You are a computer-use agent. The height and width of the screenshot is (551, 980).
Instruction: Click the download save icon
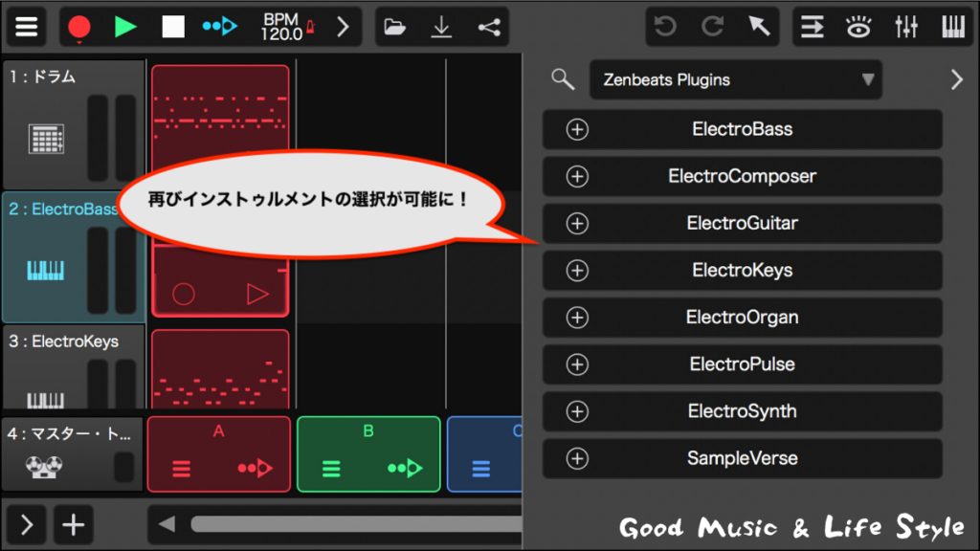coord(441,27)
